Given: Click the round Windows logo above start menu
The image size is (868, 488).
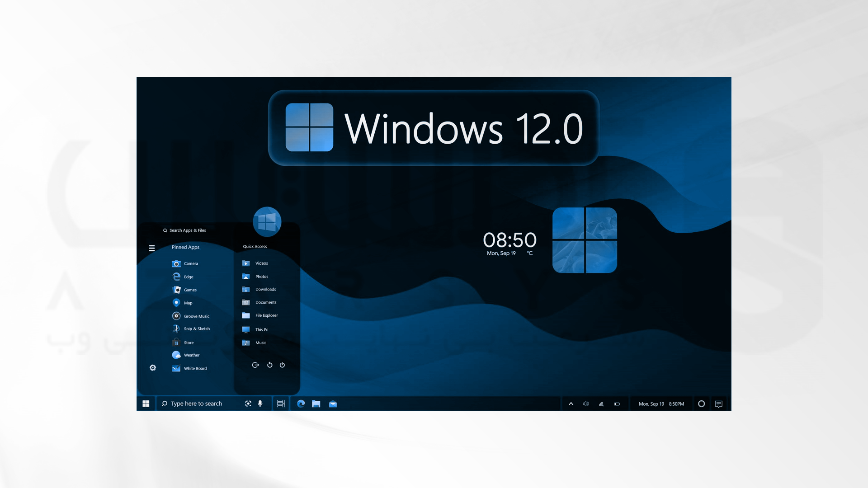Looking at the screenshot, I should point(267,222).
